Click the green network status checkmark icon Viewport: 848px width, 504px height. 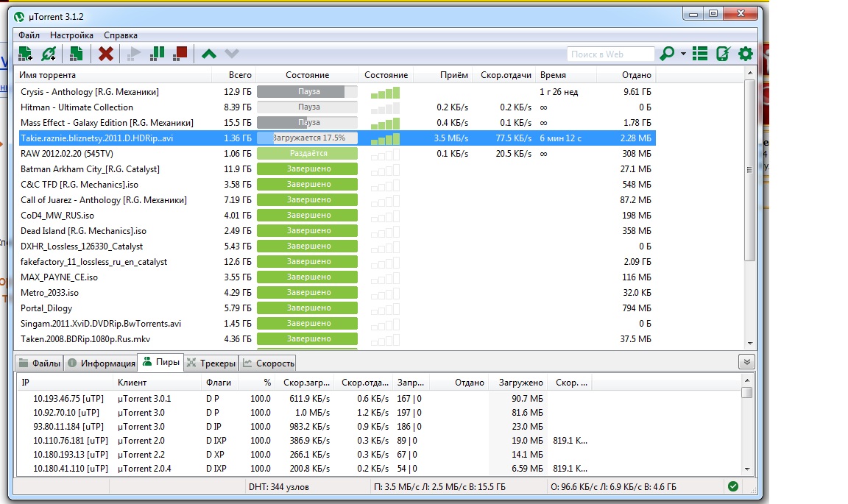point(733,486)
